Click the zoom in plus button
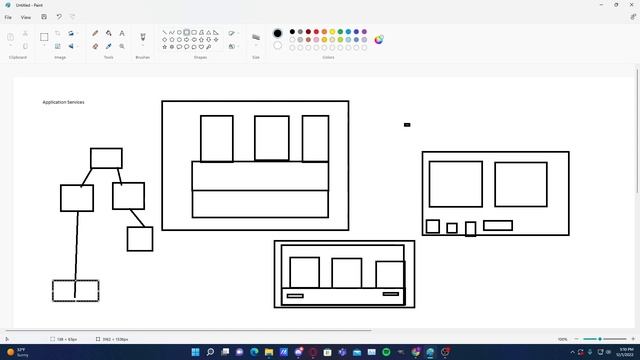Screen dimensions: 640x360 point(633,339)
